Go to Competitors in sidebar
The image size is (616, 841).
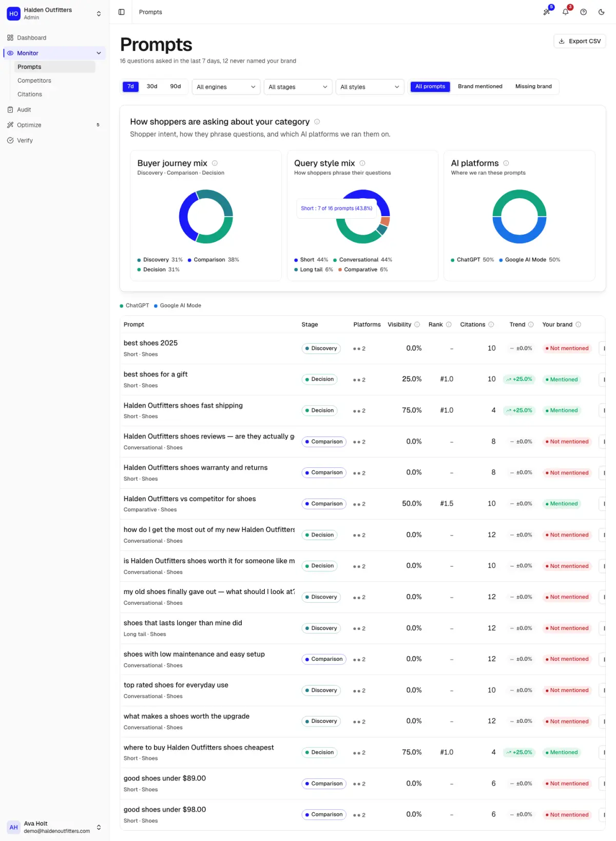(34, 81)
